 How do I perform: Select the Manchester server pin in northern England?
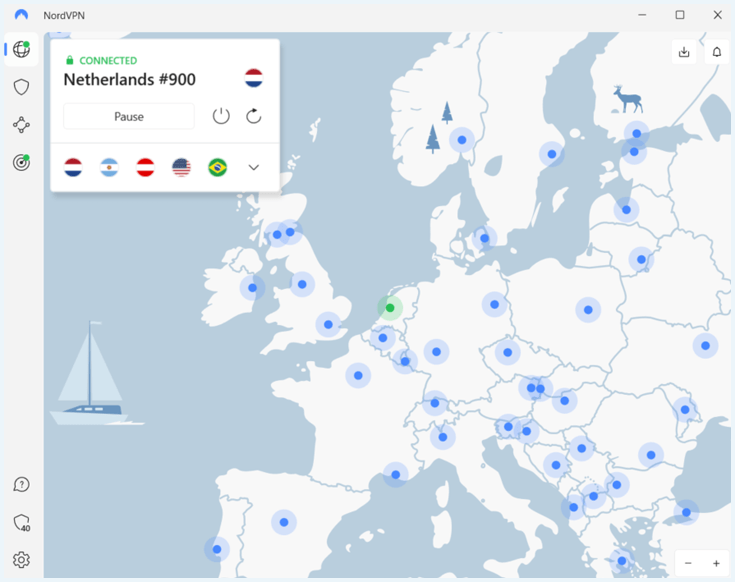pos(302,284)
